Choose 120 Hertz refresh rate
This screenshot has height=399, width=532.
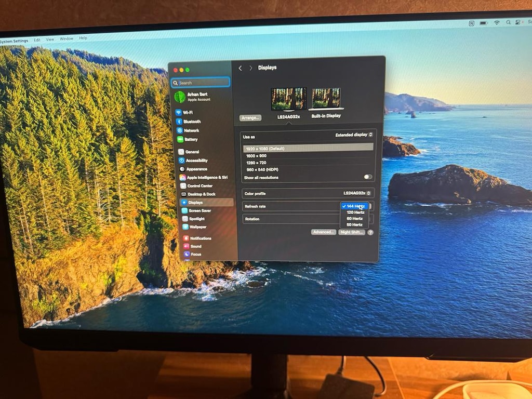pos(354,212)
